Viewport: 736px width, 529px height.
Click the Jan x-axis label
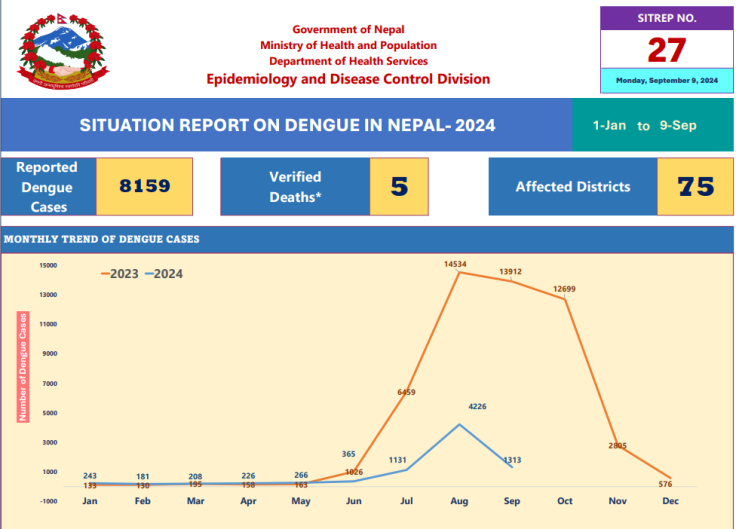click(x=90, y=501)
